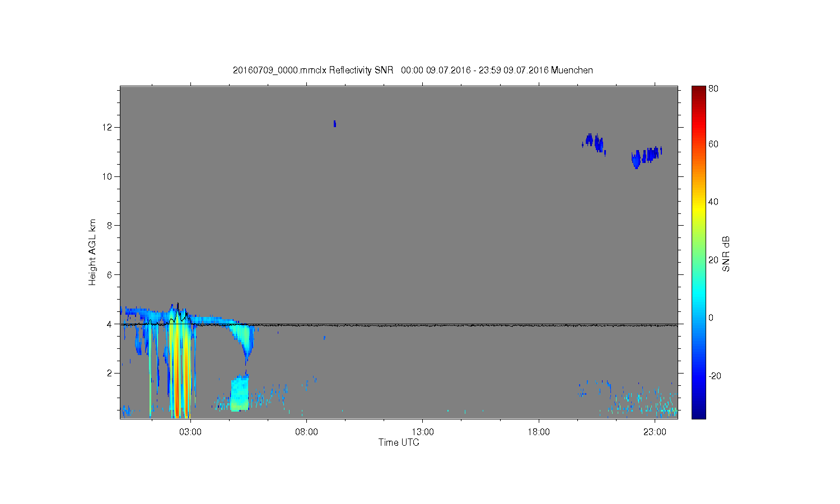This screenshot has width=840, height=504.
Task: Click the colorbar value -20
Action: tap(715, 376)
